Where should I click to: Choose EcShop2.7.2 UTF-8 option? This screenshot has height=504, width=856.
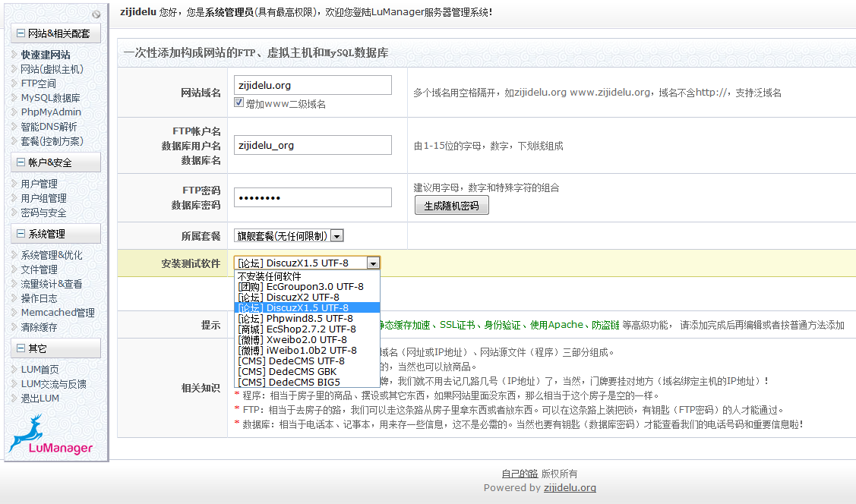(x=297, y=329)
